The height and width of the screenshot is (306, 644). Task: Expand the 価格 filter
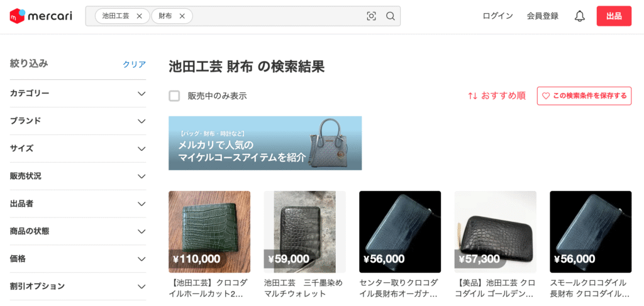pyautogui.click(x=77, y=259)
